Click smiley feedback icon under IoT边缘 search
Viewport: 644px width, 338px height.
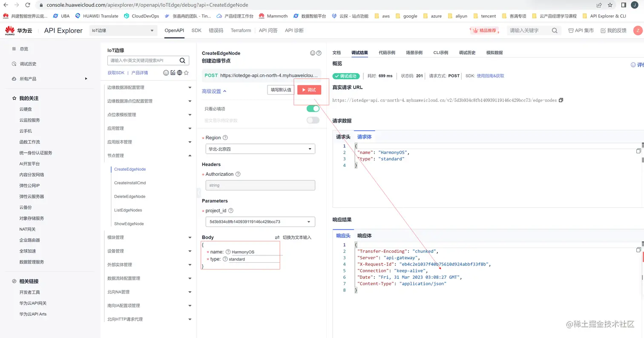point(166,73)
